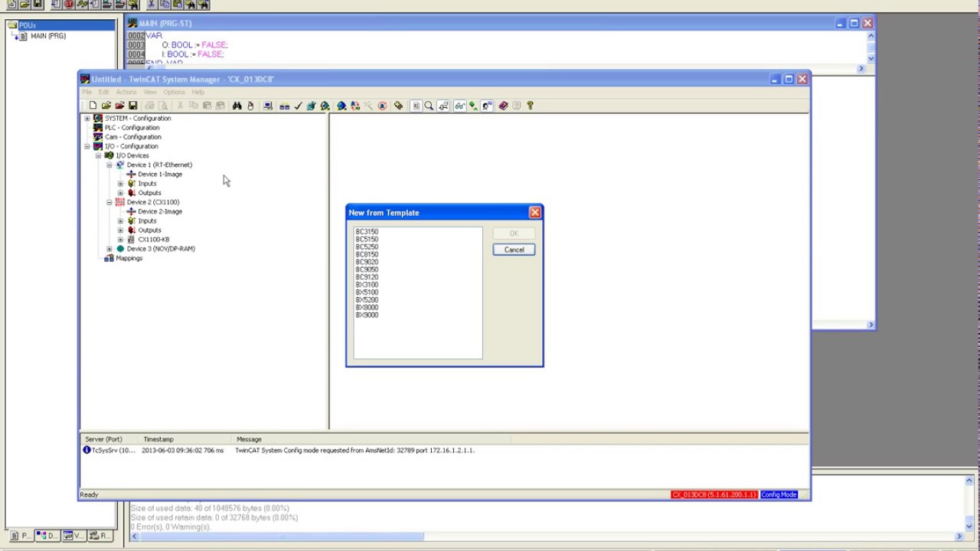Viewport: 980px width, 551px height.
Task: Click the Restart in Config Mode icon
Action: (x=341, y=106)
